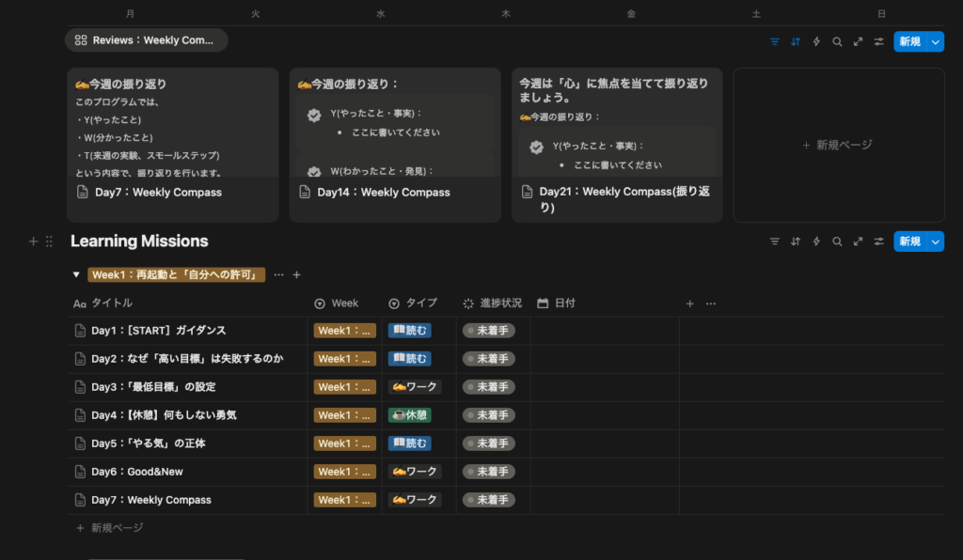
Task: Expand the database with the diagonal arrows icon
Action: 858,241
